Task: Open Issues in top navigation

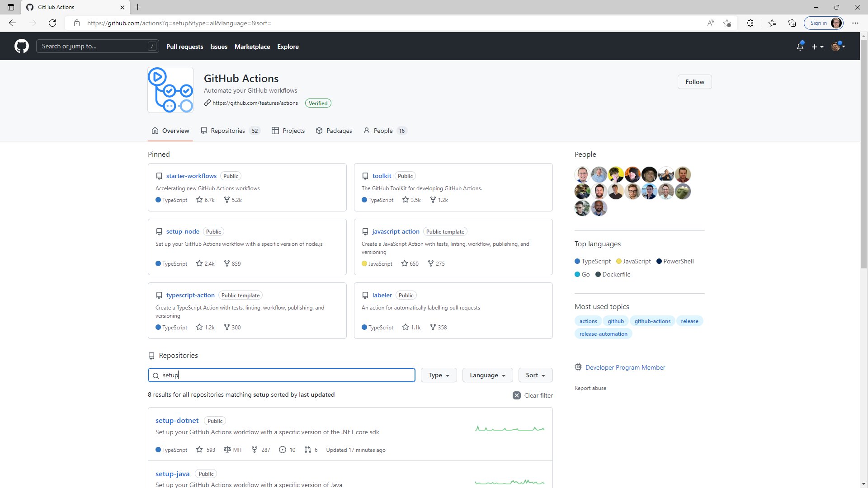Action: click(x=219, y=47)
